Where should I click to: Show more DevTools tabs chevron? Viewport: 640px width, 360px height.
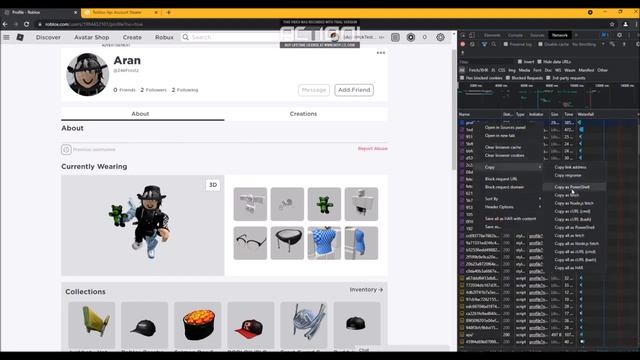point(576,35)
